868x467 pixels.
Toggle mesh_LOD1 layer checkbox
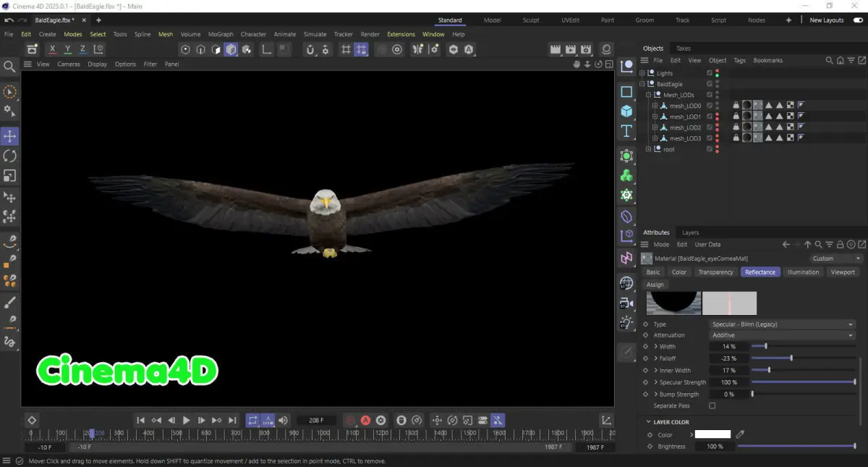710,117
